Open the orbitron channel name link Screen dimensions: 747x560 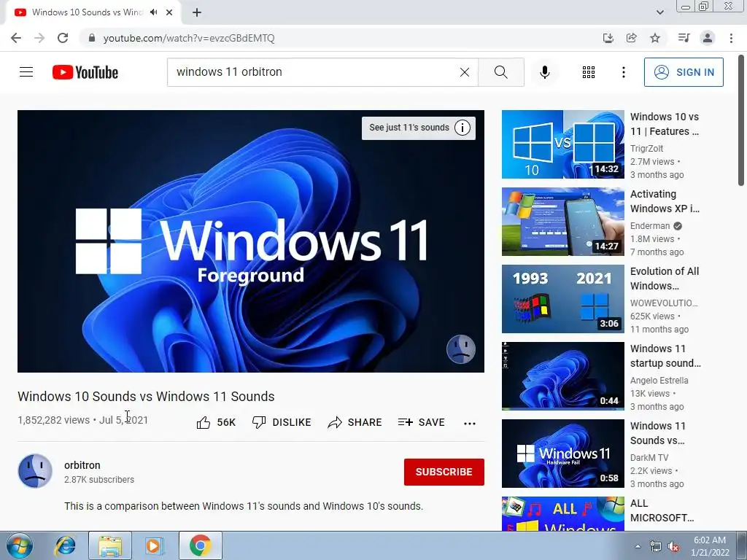point(82,465)
